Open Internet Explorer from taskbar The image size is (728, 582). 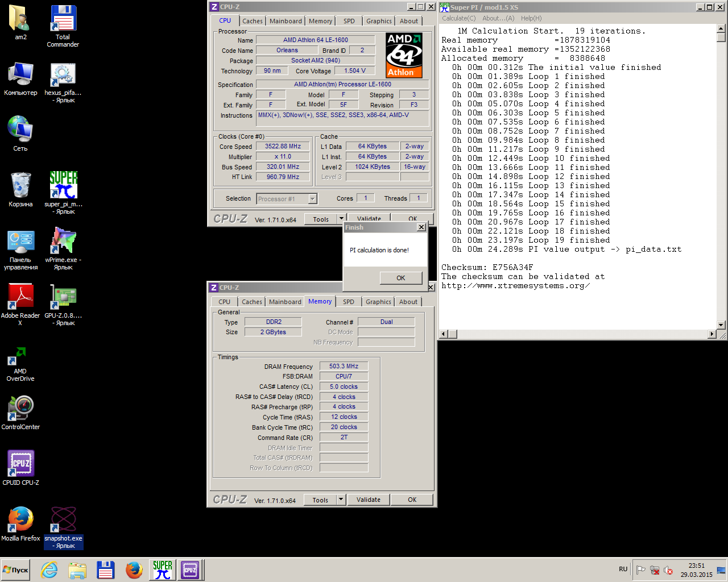(49, 570)
